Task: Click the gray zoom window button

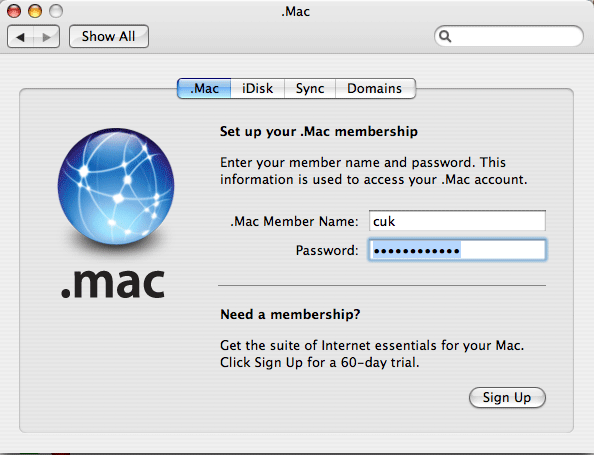Action: pos(56,11)
